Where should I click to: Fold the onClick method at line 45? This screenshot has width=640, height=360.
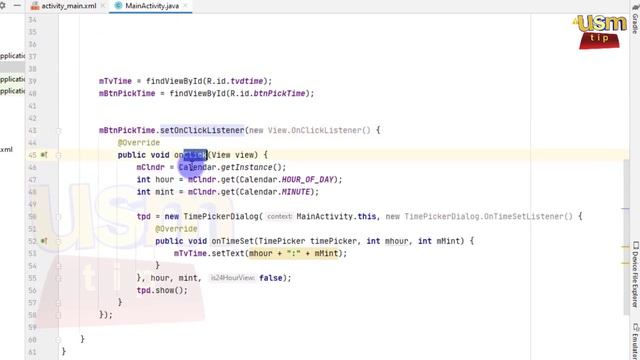58,155
